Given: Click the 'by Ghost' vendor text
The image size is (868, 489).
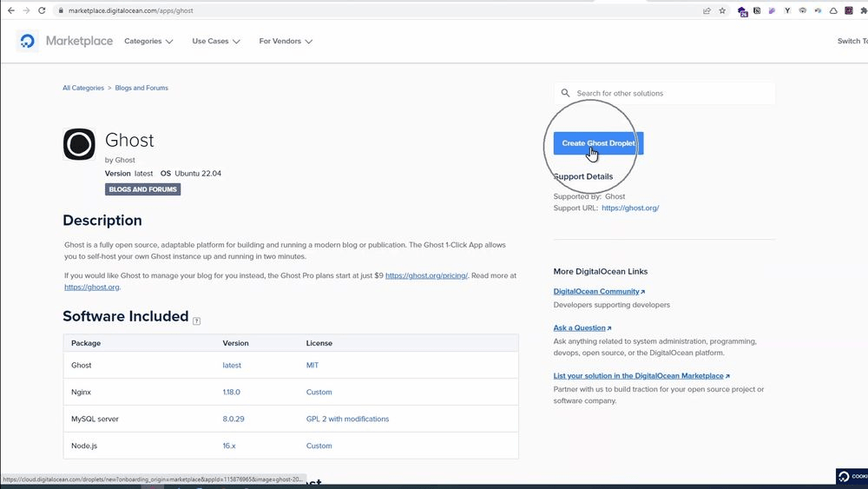Looking at the screenshot, I should click(x=120, y=160).
